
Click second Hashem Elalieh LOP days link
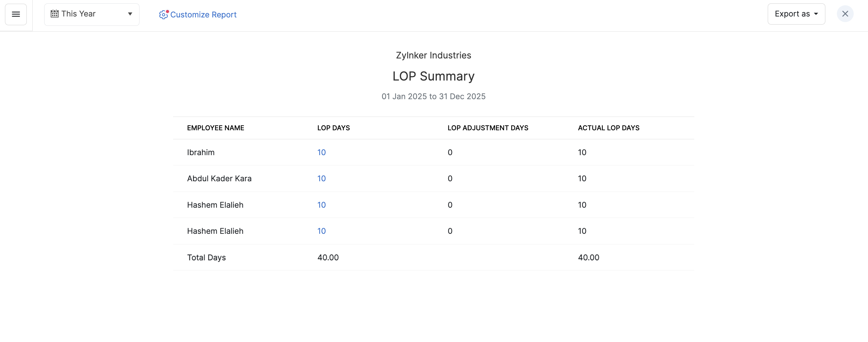[x=321, y=231]
